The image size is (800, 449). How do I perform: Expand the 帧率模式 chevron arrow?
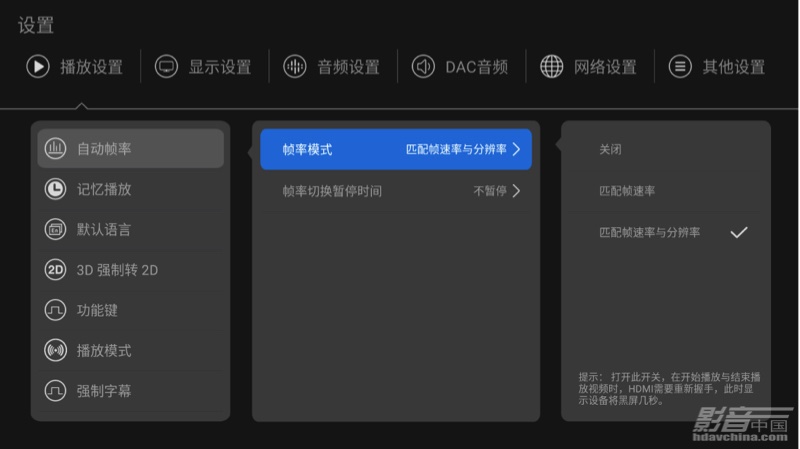(517, 150)
